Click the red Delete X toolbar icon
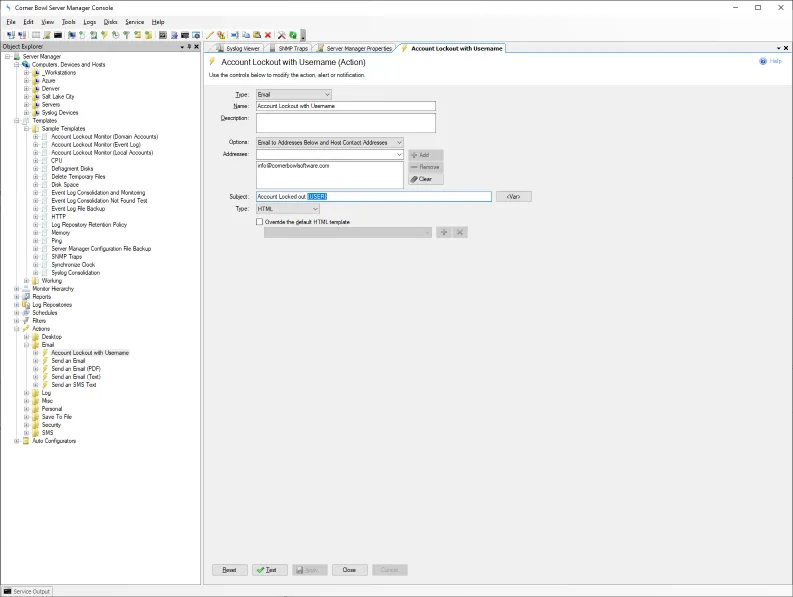Viewport: 793px width, 597px height. coord(268,35)
